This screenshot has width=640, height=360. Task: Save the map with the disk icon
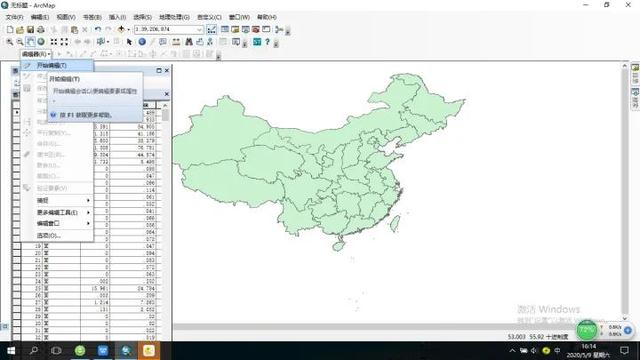click(30, 30)
